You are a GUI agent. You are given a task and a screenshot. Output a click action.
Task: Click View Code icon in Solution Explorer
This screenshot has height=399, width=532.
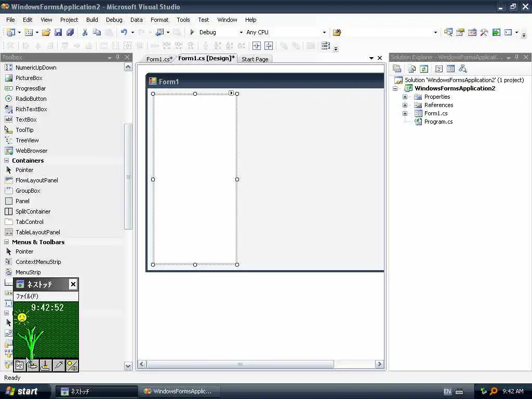438,69
